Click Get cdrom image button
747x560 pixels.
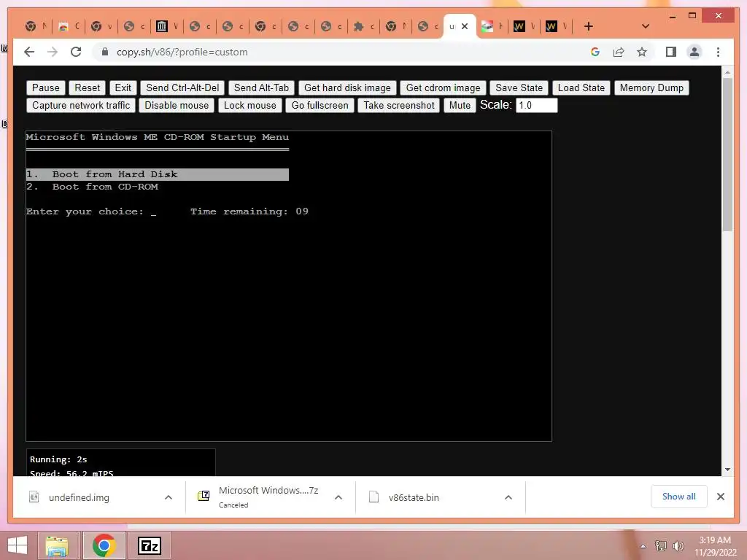tap(443, 87)
